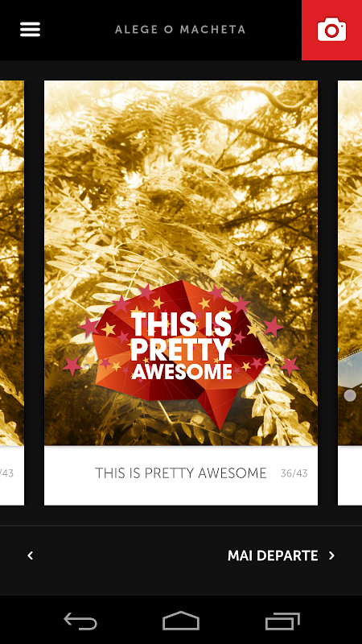362x644 pixels.
Task: Open Android recent apps icon
Action: tap(282, 621)
